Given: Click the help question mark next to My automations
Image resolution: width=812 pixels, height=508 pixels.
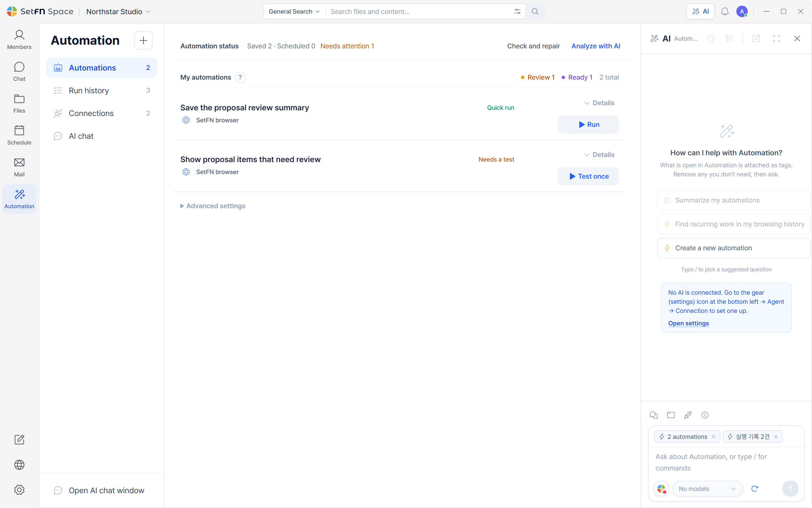Looking at the screenshot, I should pos(240,77).
